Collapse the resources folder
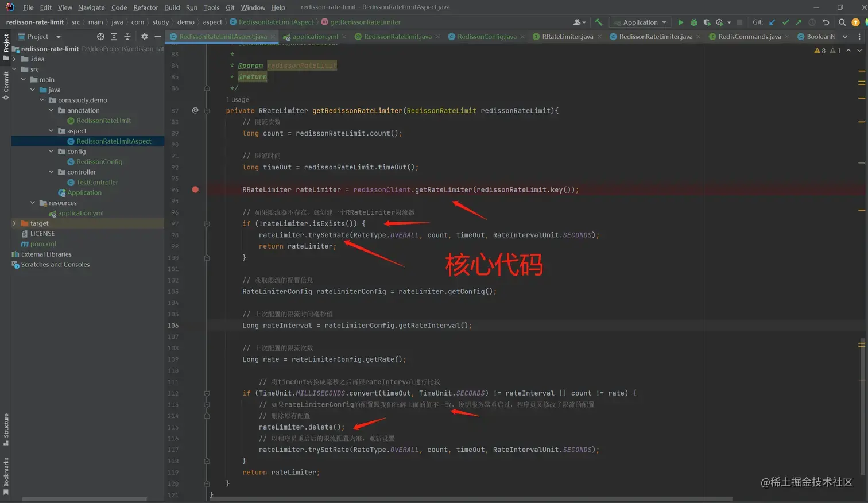Screen dimensions: 868x503 (33, 203)
